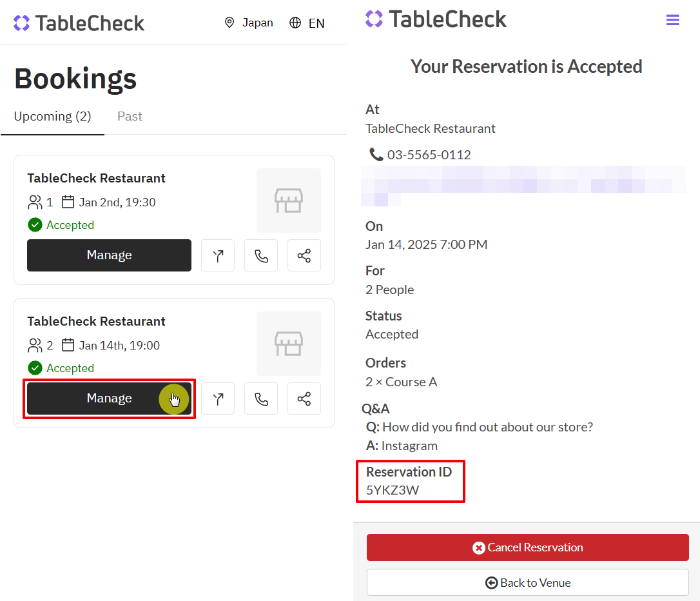This screenshot has height=601, width=700.
Task: Go Back to Venue
Action: click(527, 582)
